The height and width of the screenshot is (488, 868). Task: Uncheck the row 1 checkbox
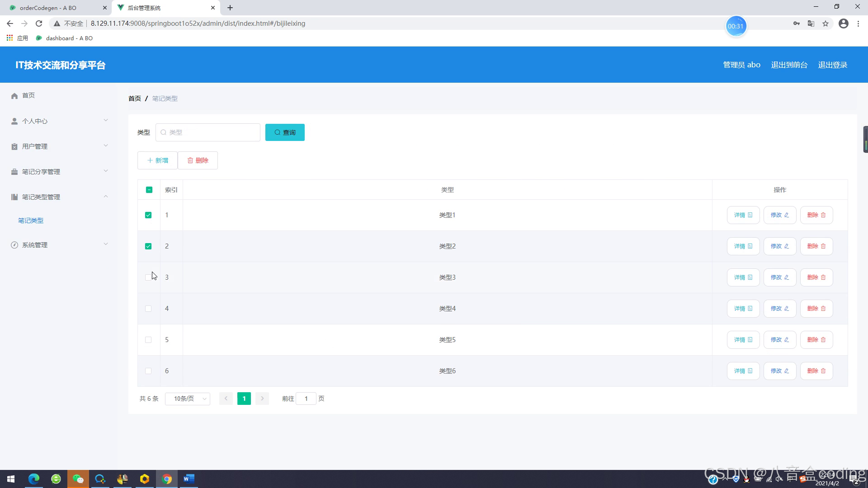click(x=148, y=215)
